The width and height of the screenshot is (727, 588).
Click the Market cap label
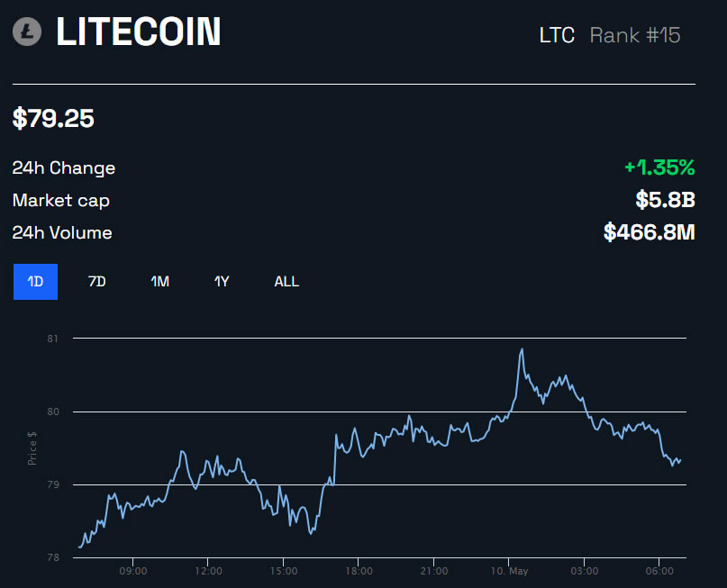point(61,200)
